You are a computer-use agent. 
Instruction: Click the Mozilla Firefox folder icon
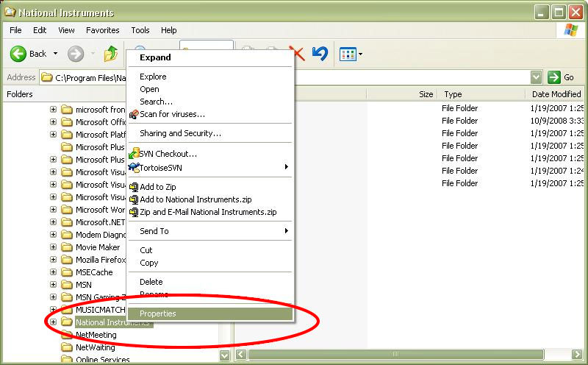click(x=67, y=260)
